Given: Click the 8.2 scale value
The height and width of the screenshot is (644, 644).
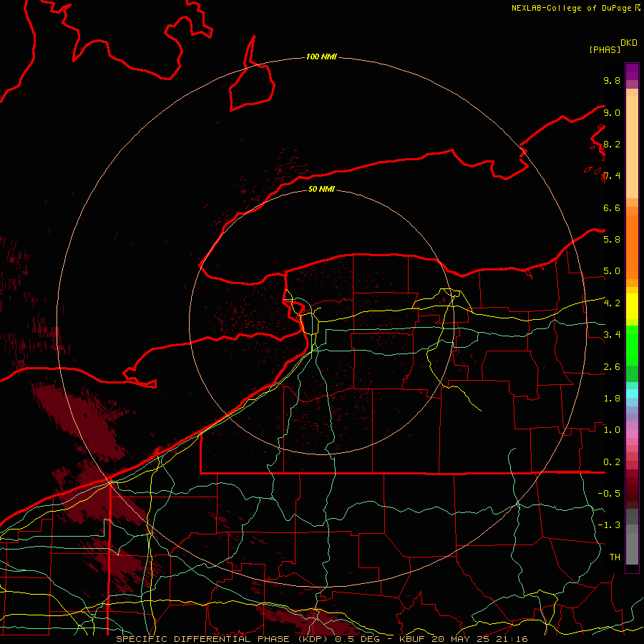Looking at the screenshot, I should tap(612, 144).
